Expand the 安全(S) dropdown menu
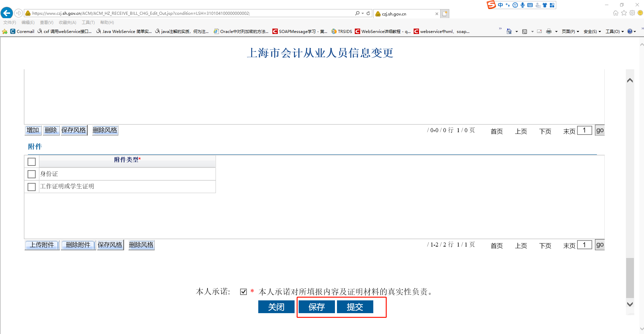644x334 pixels. tap(592, 31)
